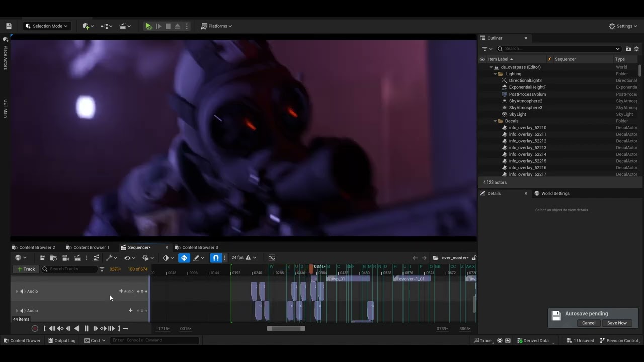644x362 pixels.
Task: Click the Sequencer camera create icon
Action: pyautogui.click(x=65, y=258)
